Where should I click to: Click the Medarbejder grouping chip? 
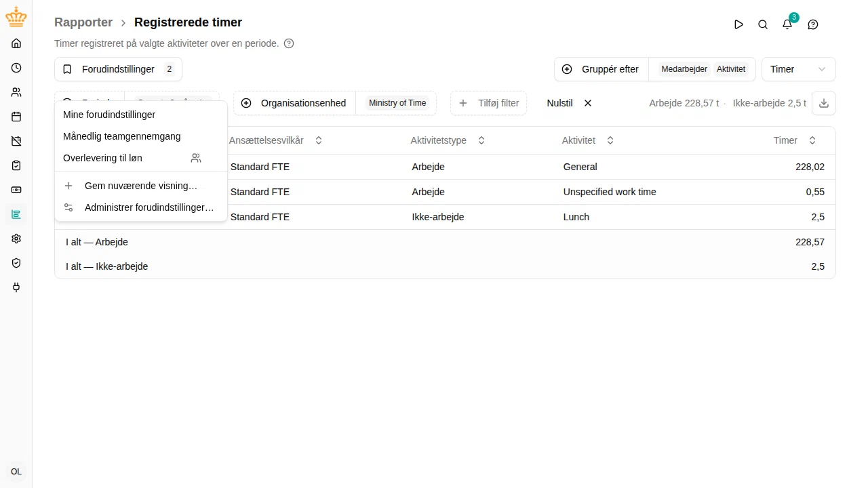click(x=684, y=69)
